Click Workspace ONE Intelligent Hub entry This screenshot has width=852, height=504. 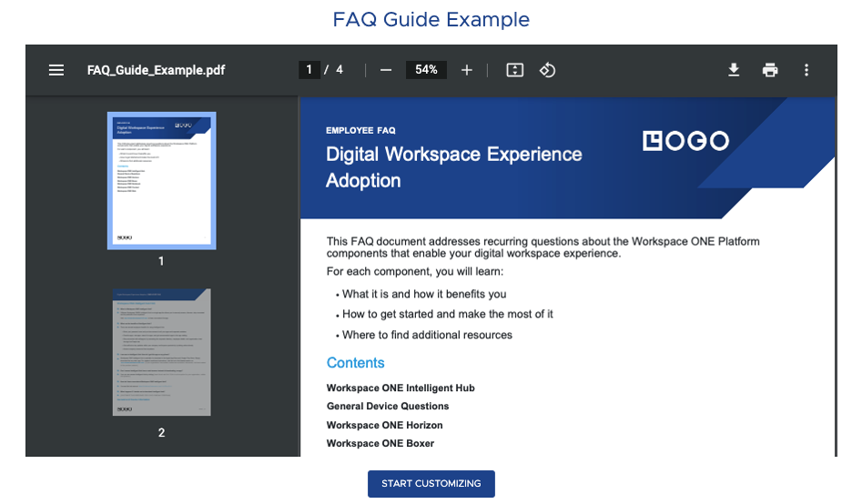point(401,388)
